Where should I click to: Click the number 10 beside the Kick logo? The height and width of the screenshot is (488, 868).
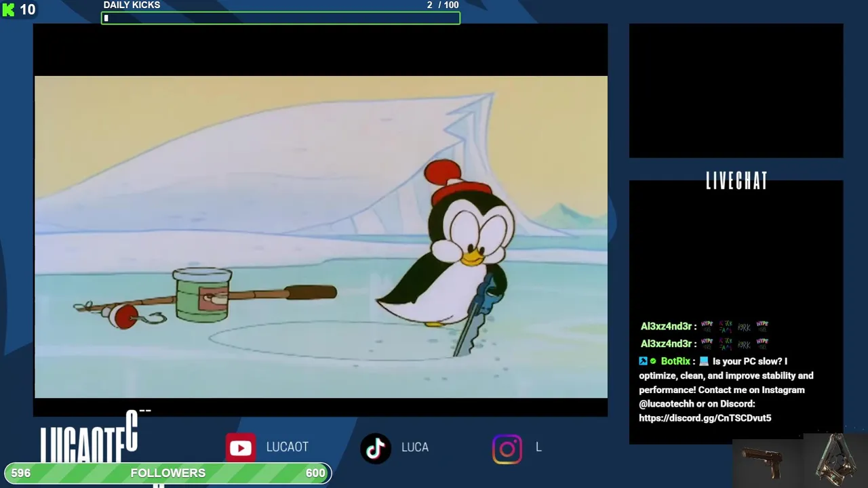[27, 9]
